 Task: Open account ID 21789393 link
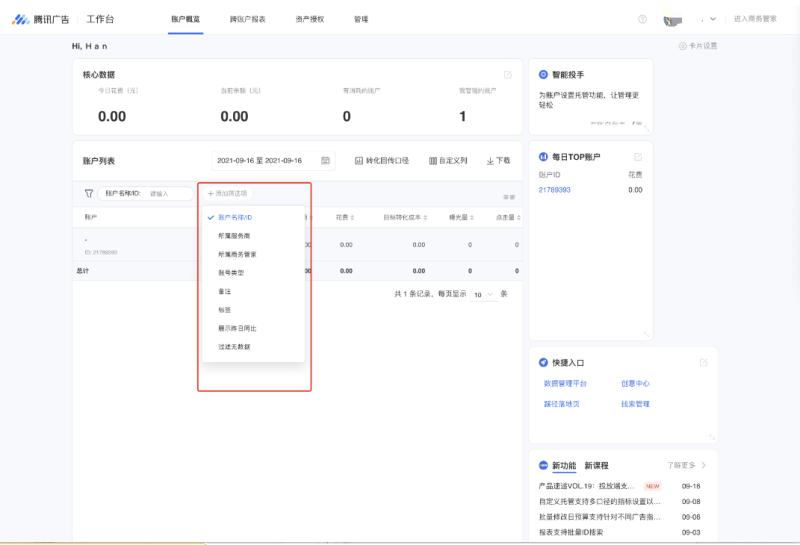click(555, 190)
